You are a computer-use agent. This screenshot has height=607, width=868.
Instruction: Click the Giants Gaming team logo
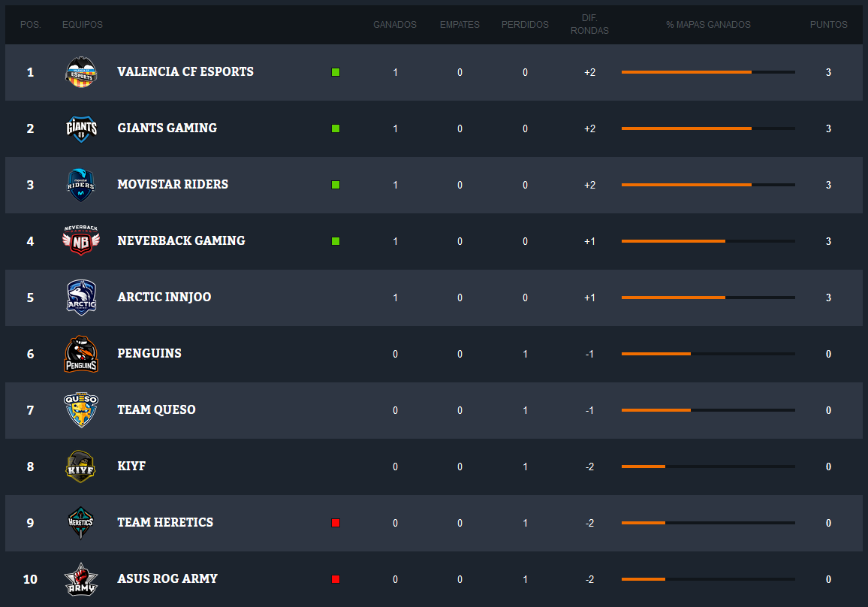click(81, 128)
